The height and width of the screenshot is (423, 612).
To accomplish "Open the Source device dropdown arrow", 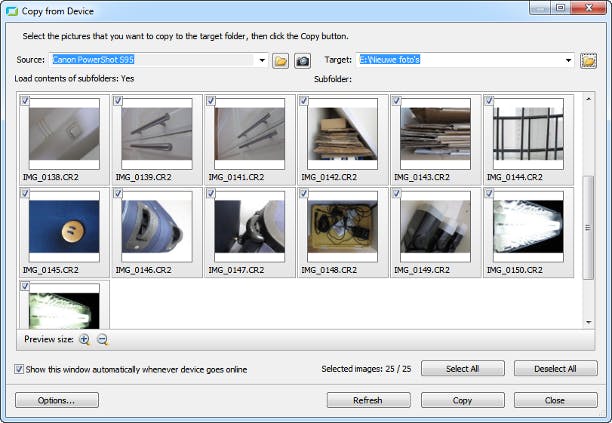I will (x=262, y=60).
